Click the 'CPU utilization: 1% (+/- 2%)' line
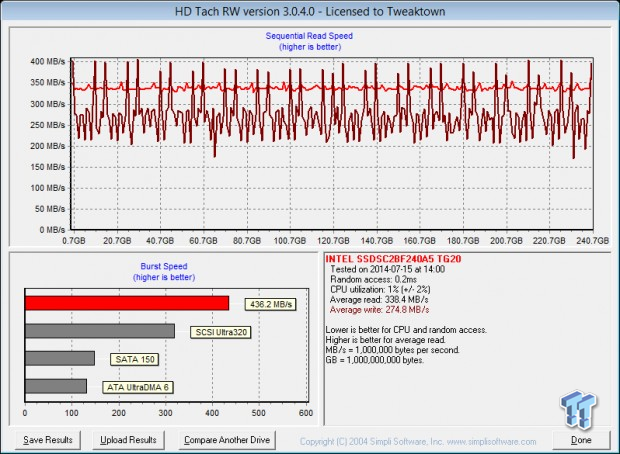620x454 pixels. pyautogui.click(x=380, y=289)
